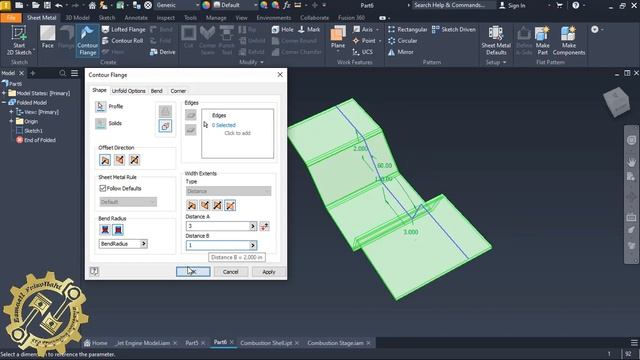Open the 3D Model ribbon tab

click(x=77, y=18)
